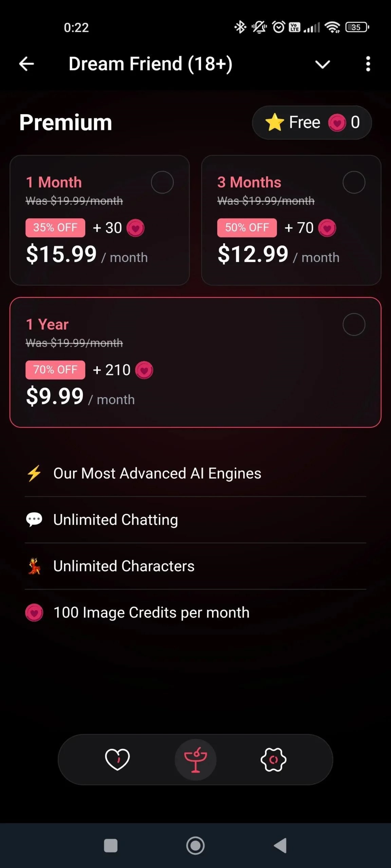Tap the $15.99 per month price
391x868 pixels.
tap(62, 254)
